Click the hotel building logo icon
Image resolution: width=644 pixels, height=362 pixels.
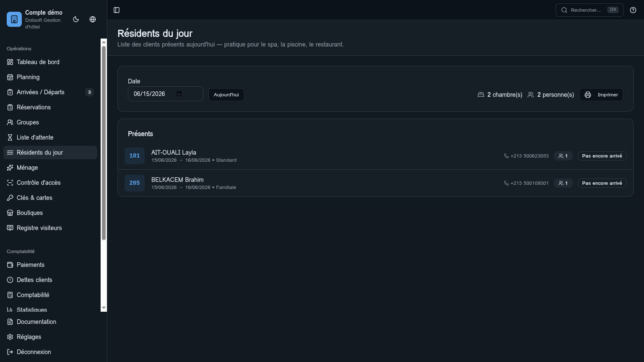click(x=14, y=19)
